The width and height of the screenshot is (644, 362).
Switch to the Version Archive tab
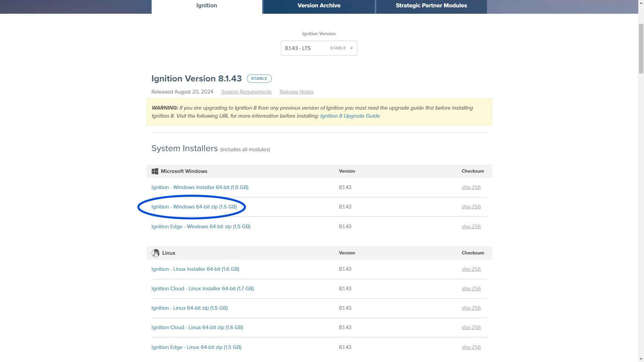(x=319, y=6)
